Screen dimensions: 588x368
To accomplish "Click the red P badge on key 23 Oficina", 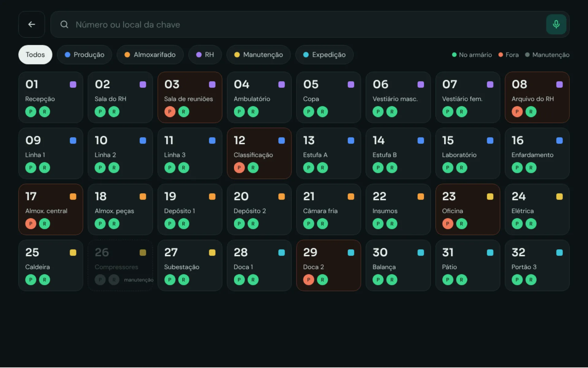I will [447, 224].
